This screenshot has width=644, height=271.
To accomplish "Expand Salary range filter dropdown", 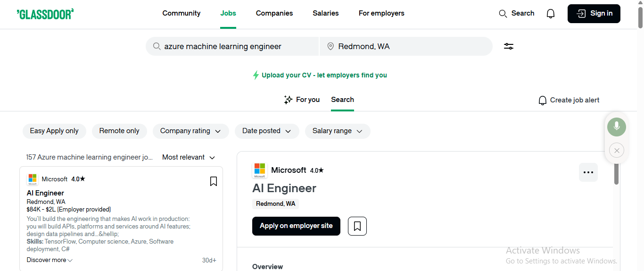I will coord(338,131).
